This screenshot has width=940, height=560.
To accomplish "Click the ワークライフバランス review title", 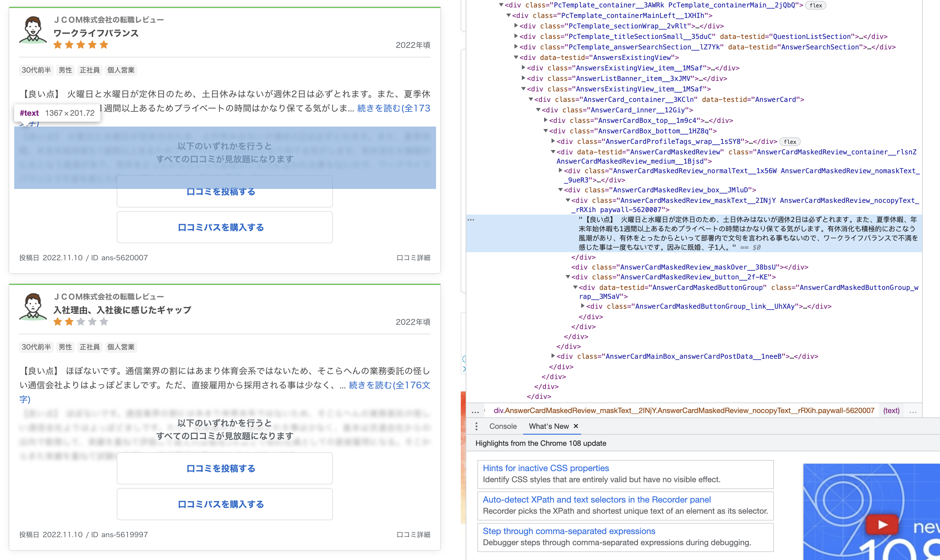I will (96, 33).
